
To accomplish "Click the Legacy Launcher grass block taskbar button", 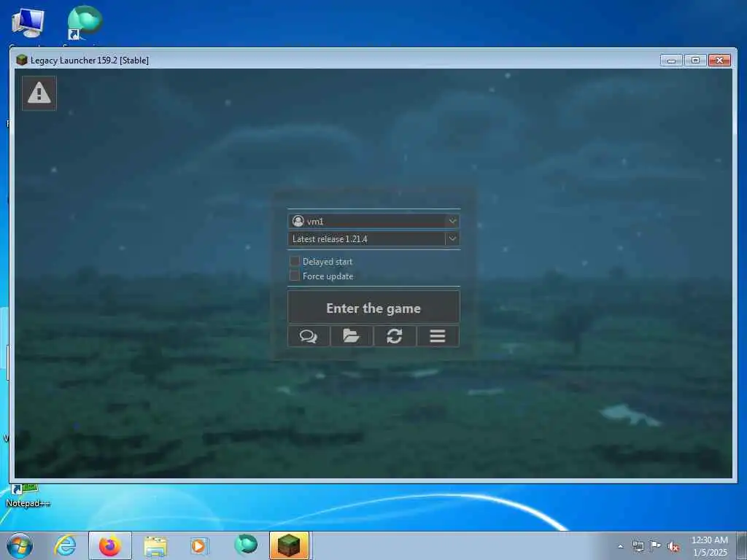I will (x=289, y=545).
